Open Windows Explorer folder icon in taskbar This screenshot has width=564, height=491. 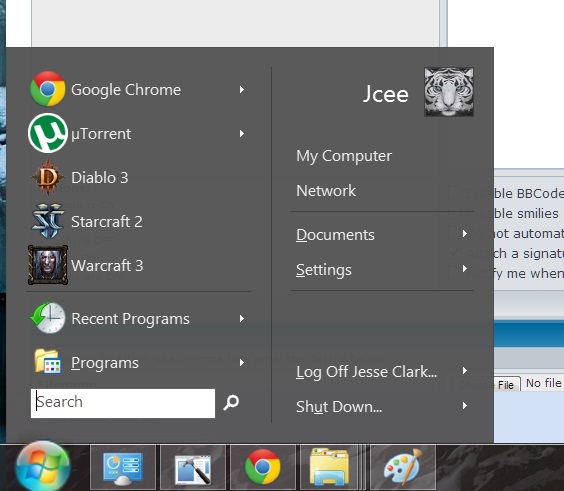329,467
